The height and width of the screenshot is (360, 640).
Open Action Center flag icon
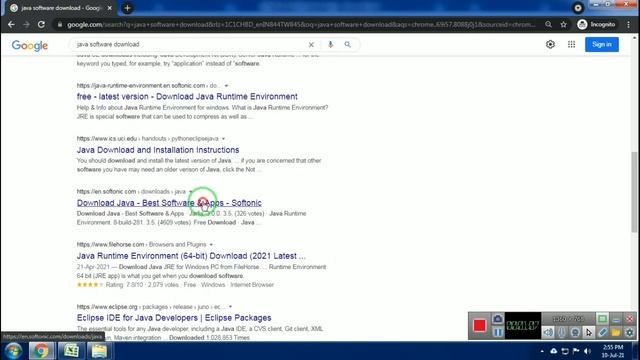(x=576, y=351)
